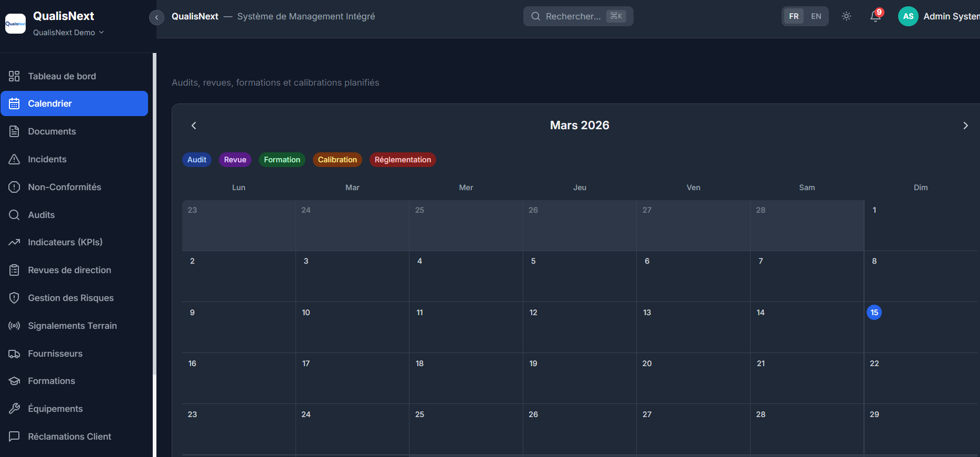Go to next month with right chevron
This screenshot has width=980, height=457.
(965, 126)
